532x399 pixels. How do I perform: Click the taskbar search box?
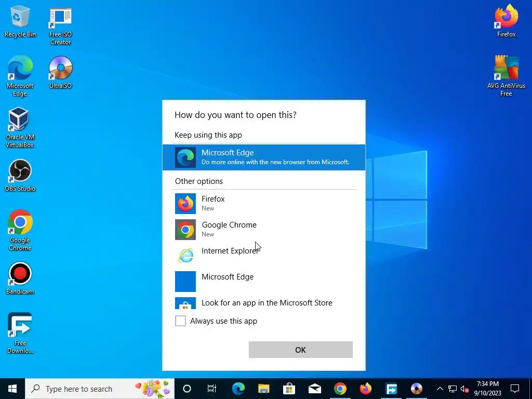coord(100,389)
